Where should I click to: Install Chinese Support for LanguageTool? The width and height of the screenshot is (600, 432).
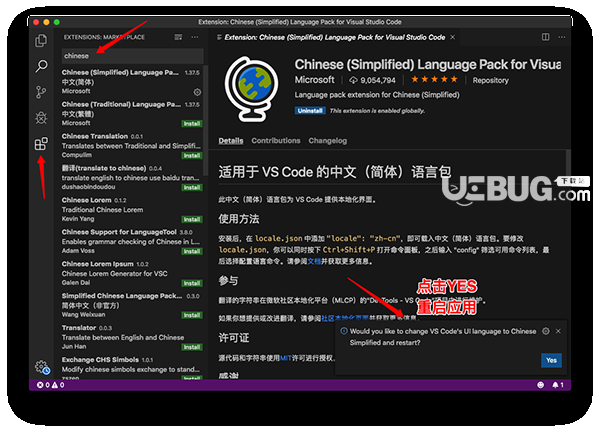coord(192,251)
